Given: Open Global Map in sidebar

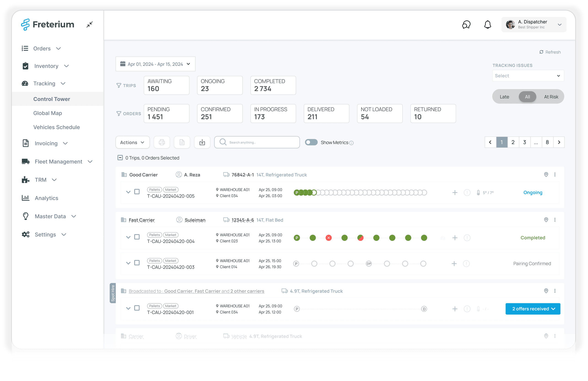Looking at the screenshot, I should coord(48,113).
